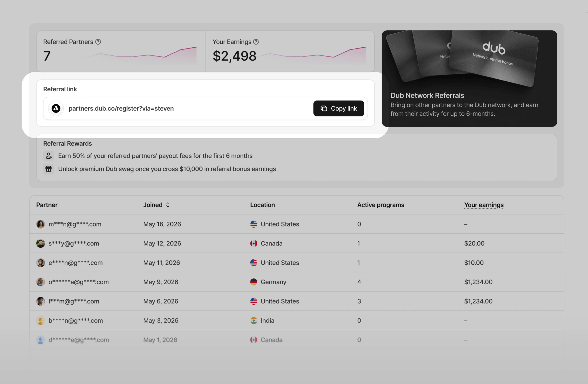Screen dimensions: 588x384
Task: Click Canada flag in May 1 row
Action: pos(254,340)
